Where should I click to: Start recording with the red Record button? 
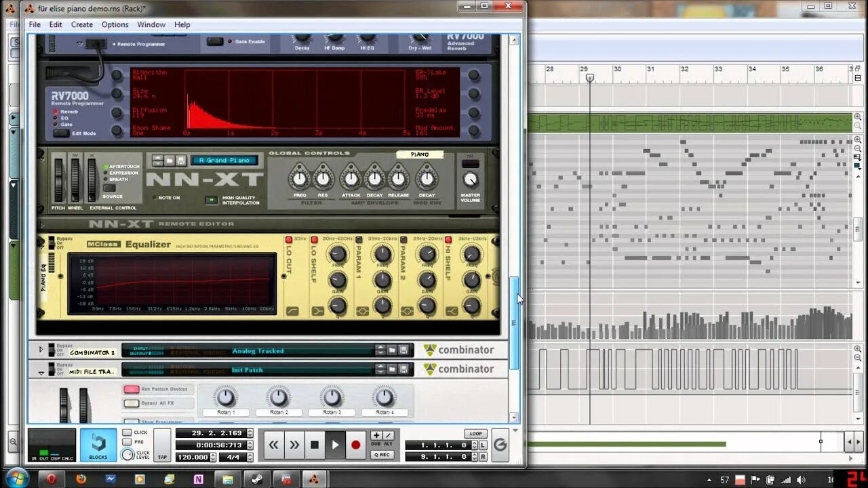tap(355, 445)
